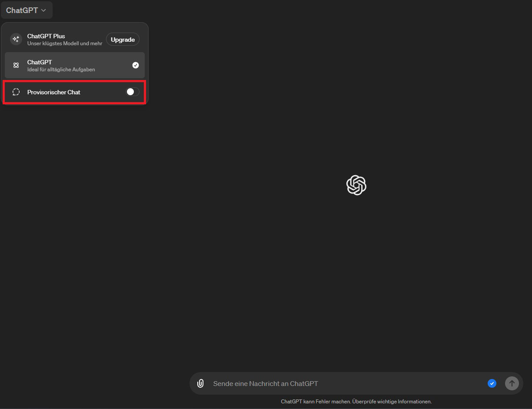
Task: Click the Provisorischer Chat label text
Action: pos(53,92)
